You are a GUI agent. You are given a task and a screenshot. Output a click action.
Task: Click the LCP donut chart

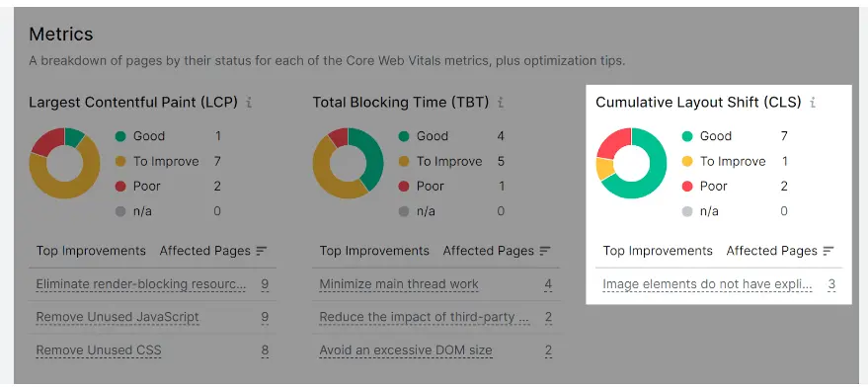tap(65, 163)
